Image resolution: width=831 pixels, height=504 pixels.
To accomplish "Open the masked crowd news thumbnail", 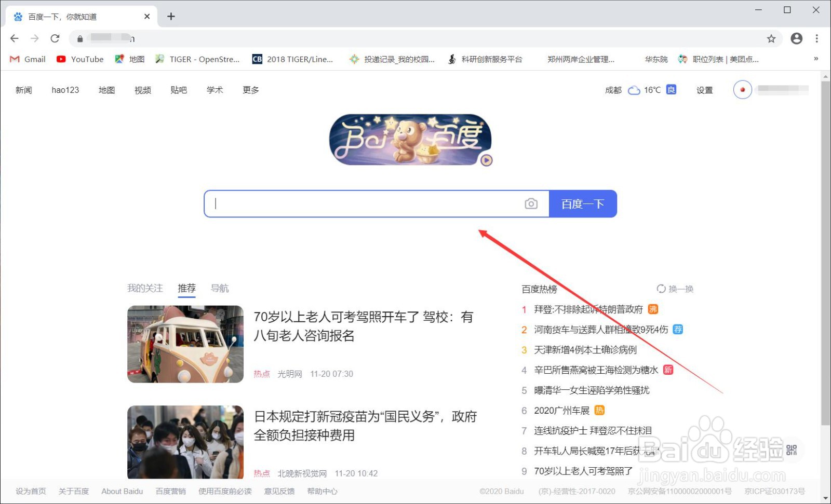I will pos(185,442).
